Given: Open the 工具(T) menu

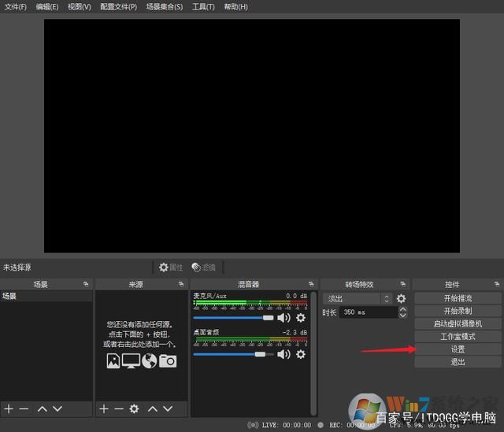Looking at the screenshot, I should [203, 7].
